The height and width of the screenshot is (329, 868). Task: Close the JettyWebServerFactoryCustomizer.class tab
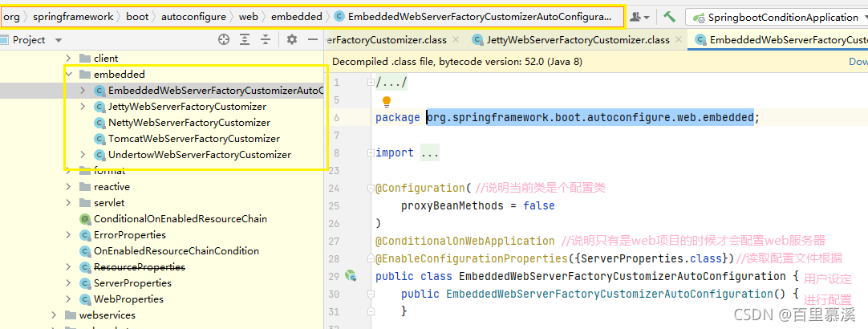tap(679, 40)
